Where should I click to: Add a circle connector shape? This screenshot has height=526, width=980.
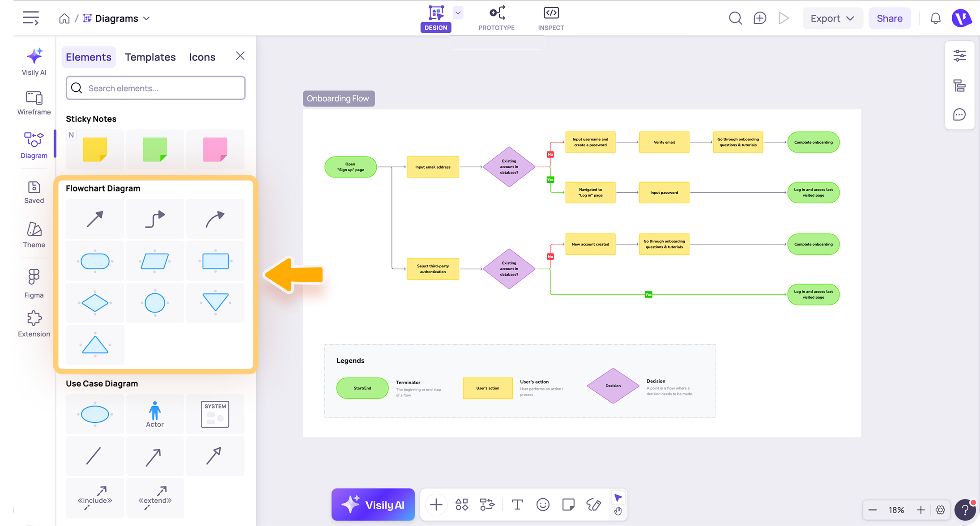155,303
